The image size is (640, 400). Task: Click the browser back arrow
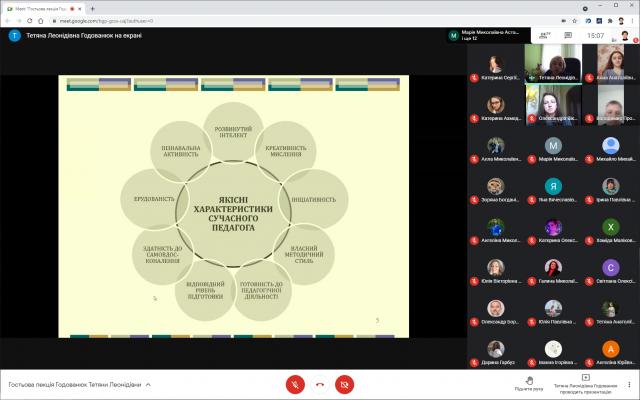pyautogui.click(x=9, y=21)
